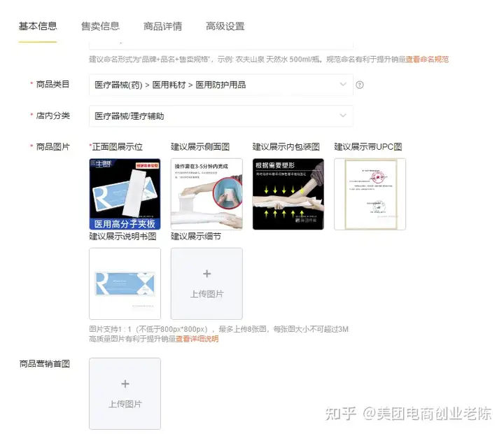Click the 建议展示说明书图 label
The height and width of the screenshot is (434, 504).
click(122, 237)
